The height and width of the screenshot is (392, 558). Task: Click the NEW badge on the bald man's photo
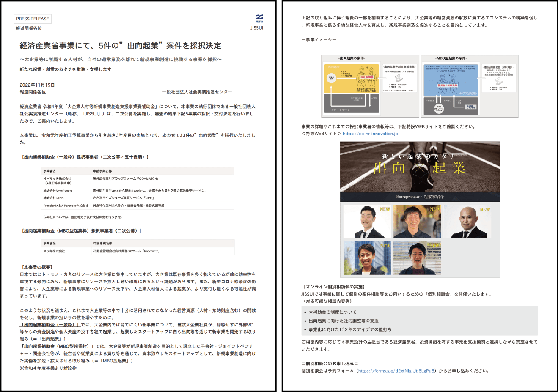(485, 209)
